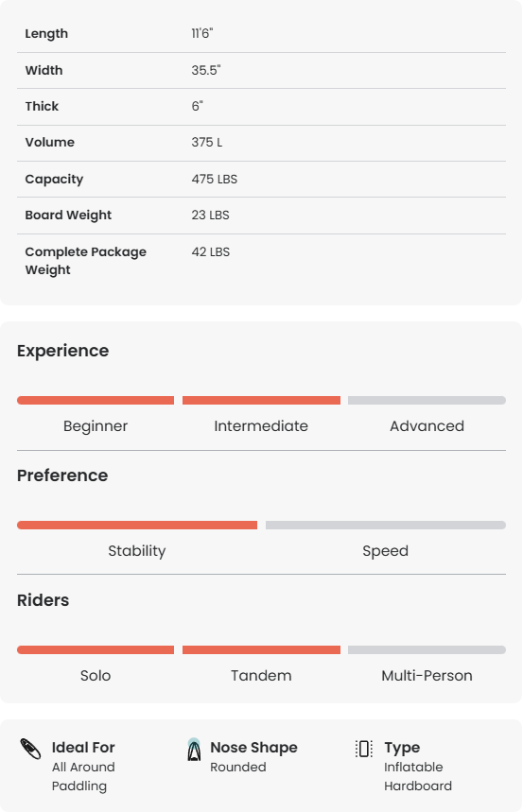Select the Beginner experience bar
523x812 pixels.
pos(96,400)
